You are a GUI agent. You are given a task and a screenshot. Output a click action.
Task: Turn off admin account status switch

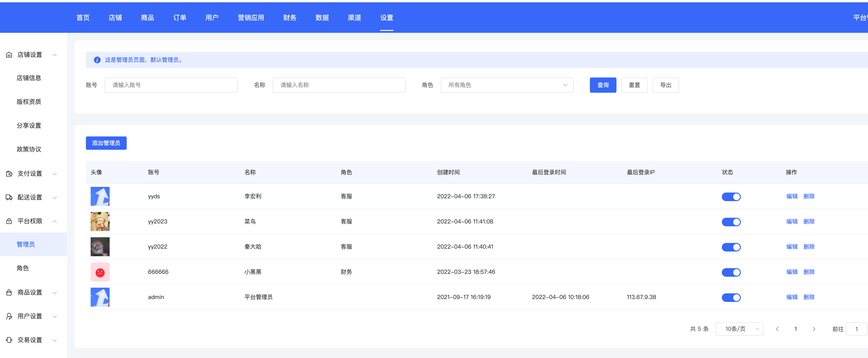click(x=731, y=298)
